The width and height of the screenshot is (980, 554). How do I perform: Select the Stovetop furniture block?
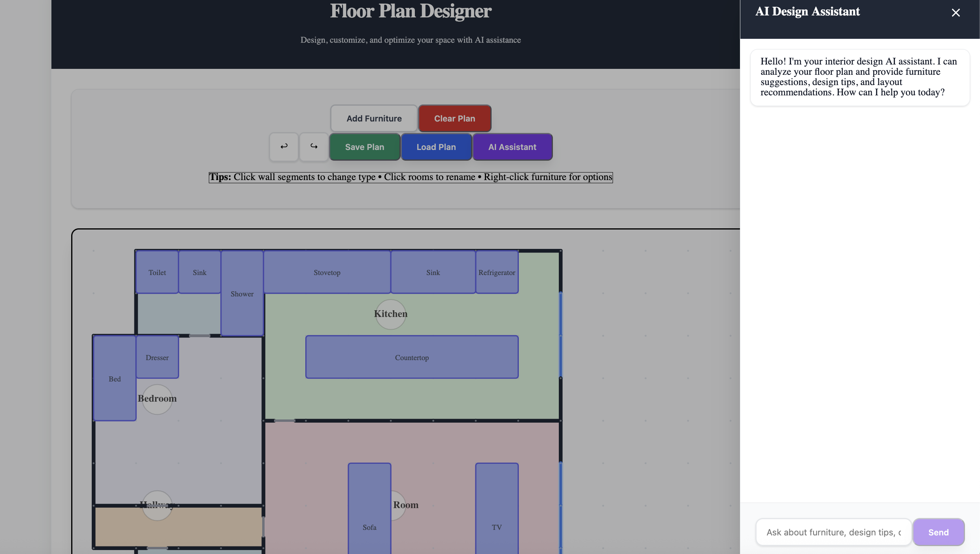327,272
